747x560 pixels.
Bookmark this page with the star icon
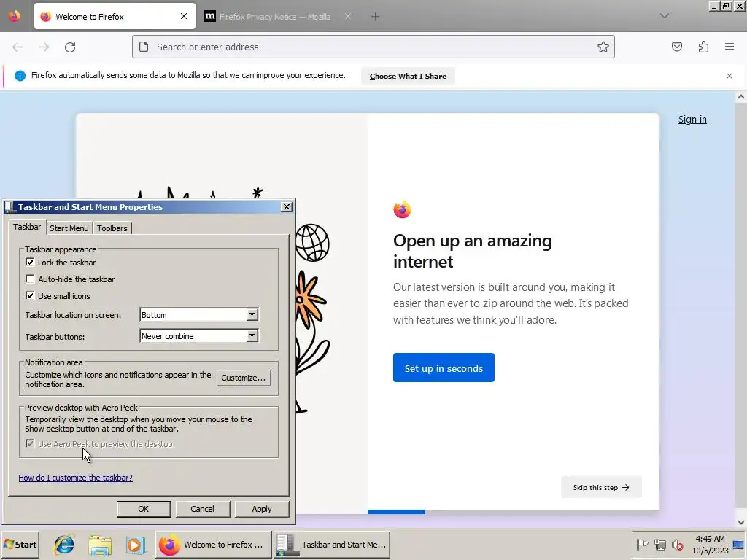click(603, 47)
